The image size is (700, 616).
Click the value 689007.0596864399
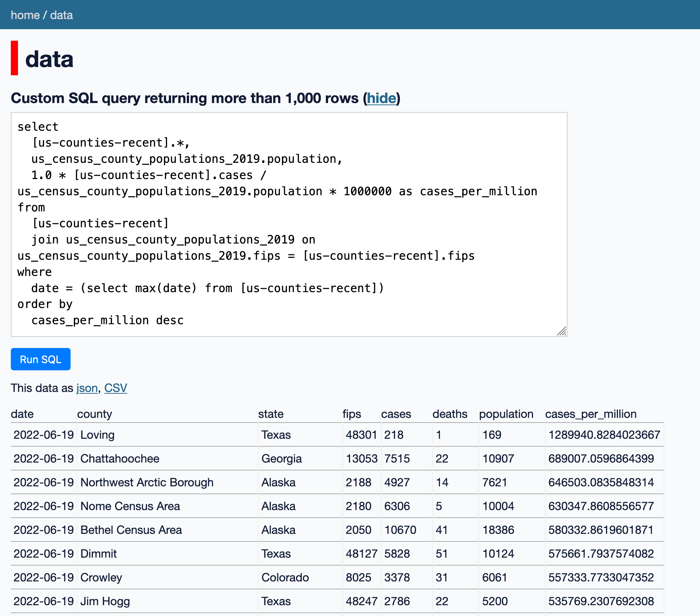pos(601,459)
